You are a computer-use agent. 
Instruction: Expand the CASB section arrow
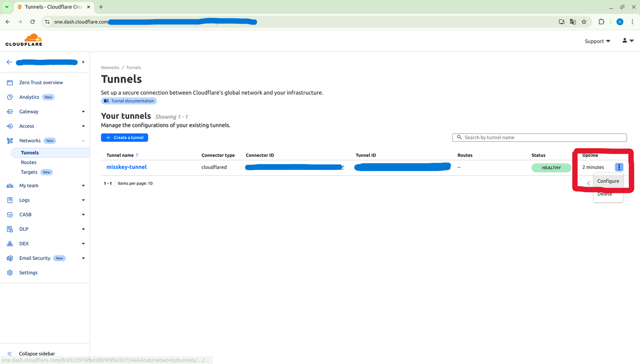pyautogui.click(x=83, y=215)
